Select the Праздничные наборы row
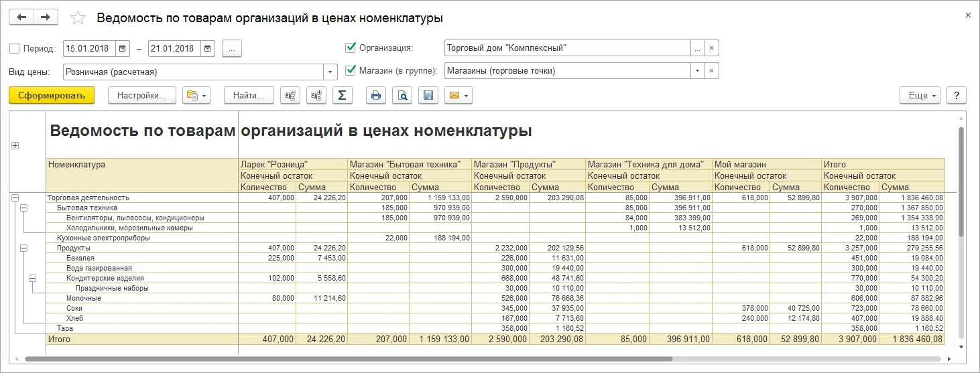Image resolution: width=980 pixels, height=373 pixels. (112, 288)
